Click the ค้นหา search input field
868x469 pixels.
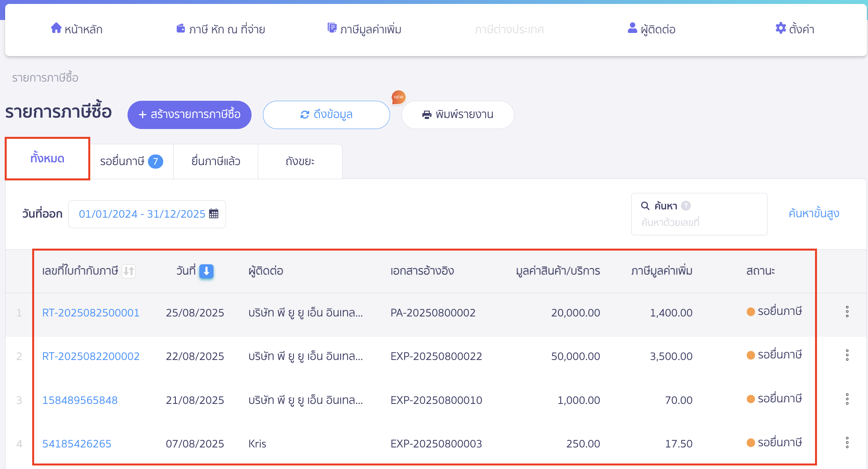[699, 214]
